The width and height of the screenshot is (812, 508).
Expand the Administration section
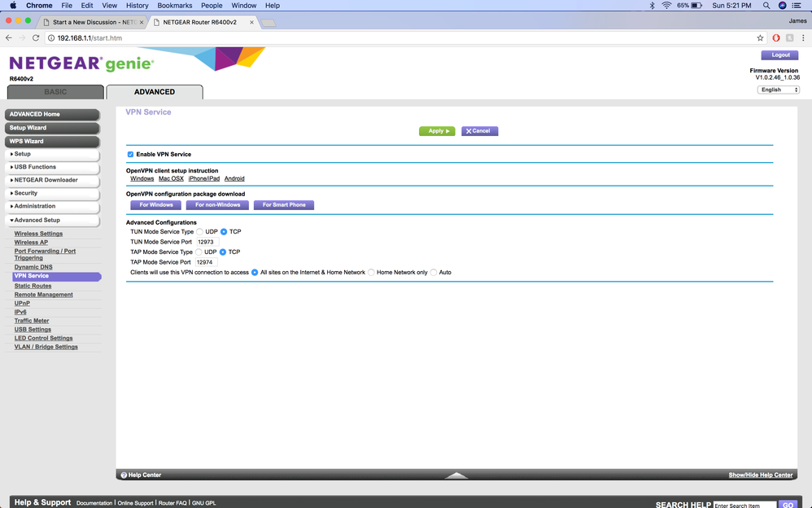52,206
